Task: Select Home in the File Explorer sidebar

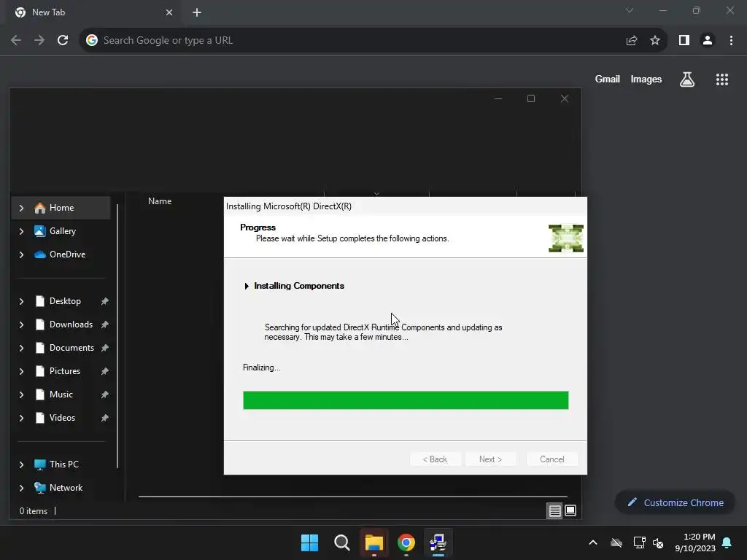Action: [x=61, y=208]
